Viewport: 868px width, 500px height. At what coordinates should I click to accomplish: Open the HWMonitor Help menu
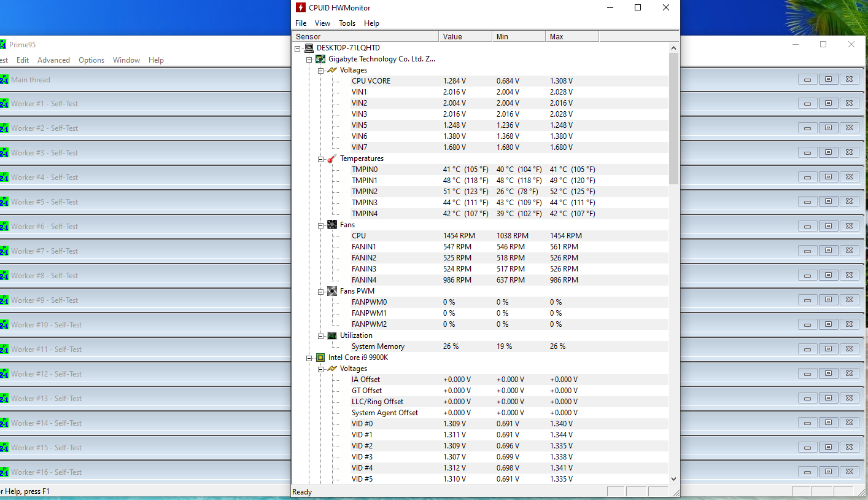pos(371,23)
